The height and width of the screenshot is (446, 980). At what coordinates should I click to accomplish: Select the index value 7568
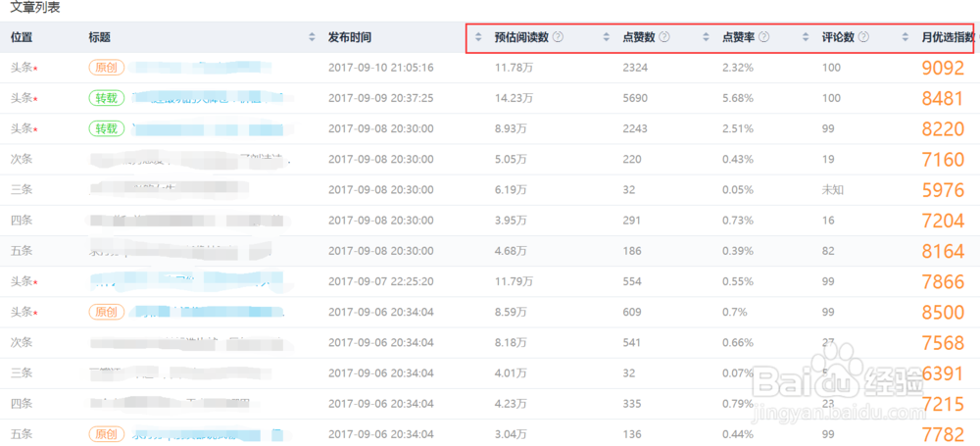coord(943,343)
